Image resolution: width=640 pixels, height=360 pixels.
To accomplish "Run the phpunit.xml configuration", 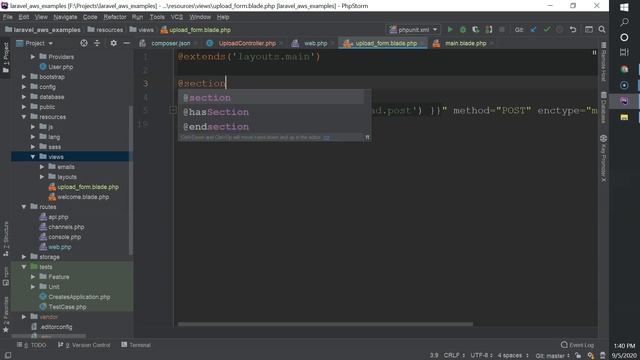I will [x=450, y=29].
